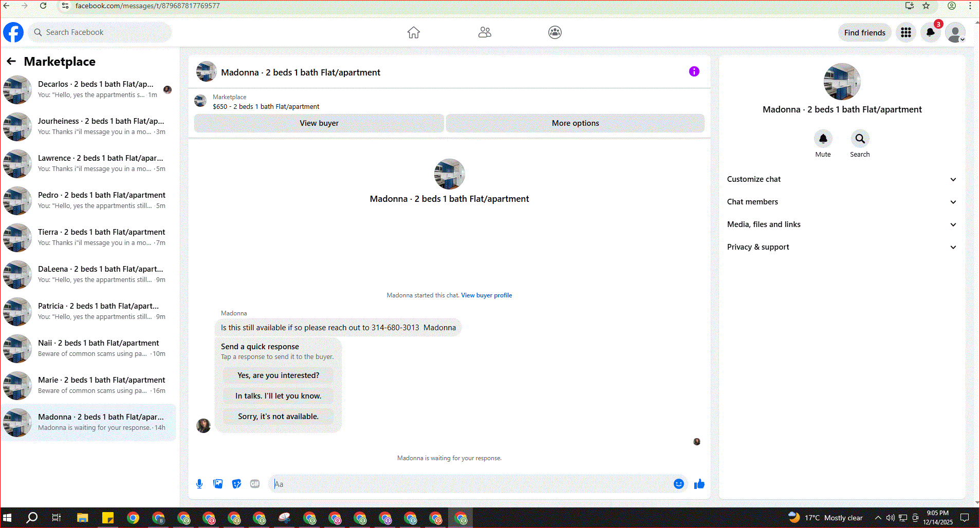Click the Search Facebook field

100,32
